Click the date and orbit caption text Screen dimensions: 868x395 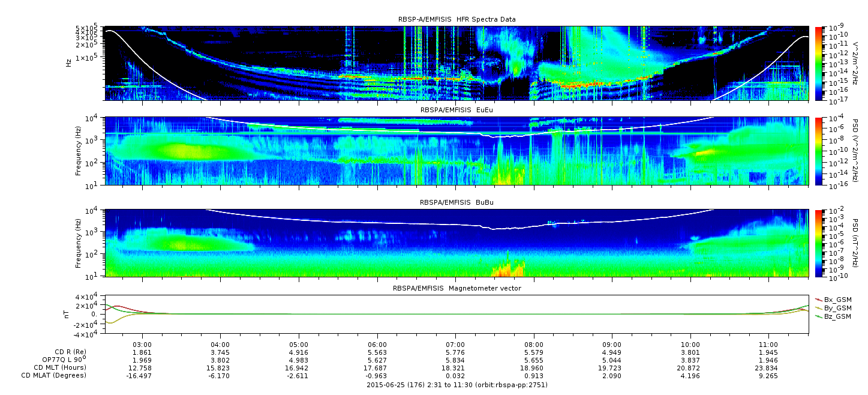click(456, 384)
